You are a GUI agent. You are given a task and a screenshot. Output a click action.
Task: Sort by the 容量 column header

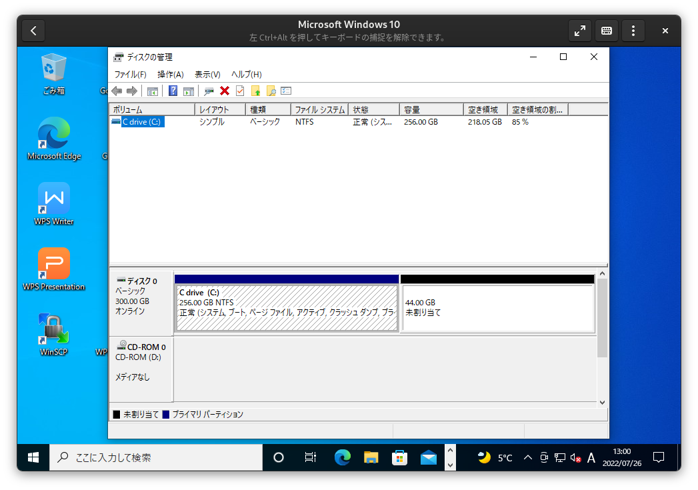tap(431, 109)
